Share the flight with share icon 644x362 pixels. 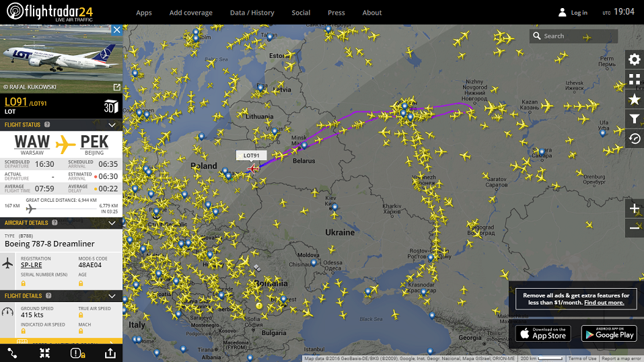coord(110,353)
